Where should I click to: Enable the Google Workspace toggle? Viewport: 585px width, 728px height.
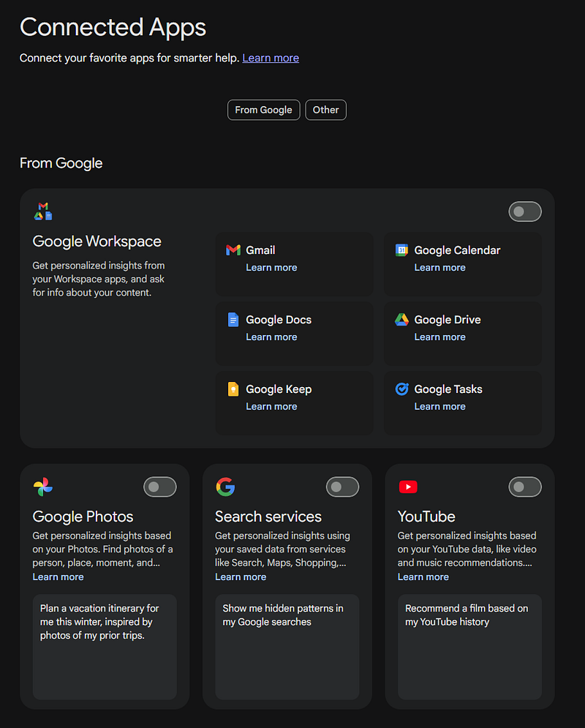tap(525, 211)
